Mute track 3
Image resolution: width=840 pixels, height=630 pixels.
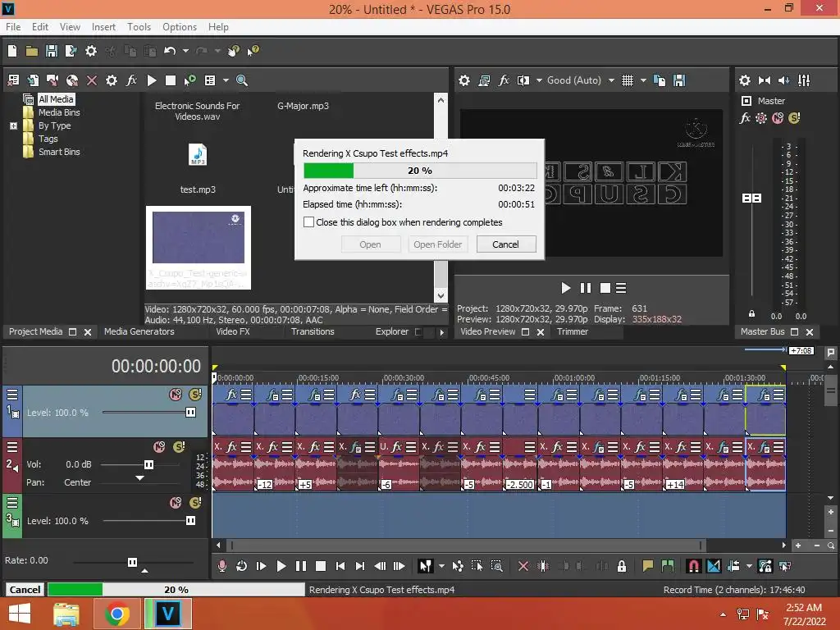176,503
